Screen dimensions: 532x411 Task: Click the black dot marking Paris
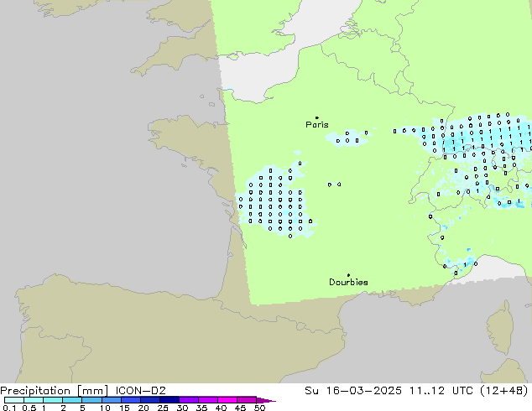317,117
